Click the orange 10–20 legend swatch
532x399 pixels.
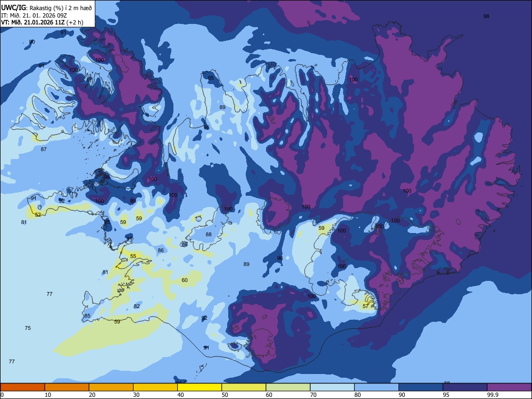pos(67,387)
